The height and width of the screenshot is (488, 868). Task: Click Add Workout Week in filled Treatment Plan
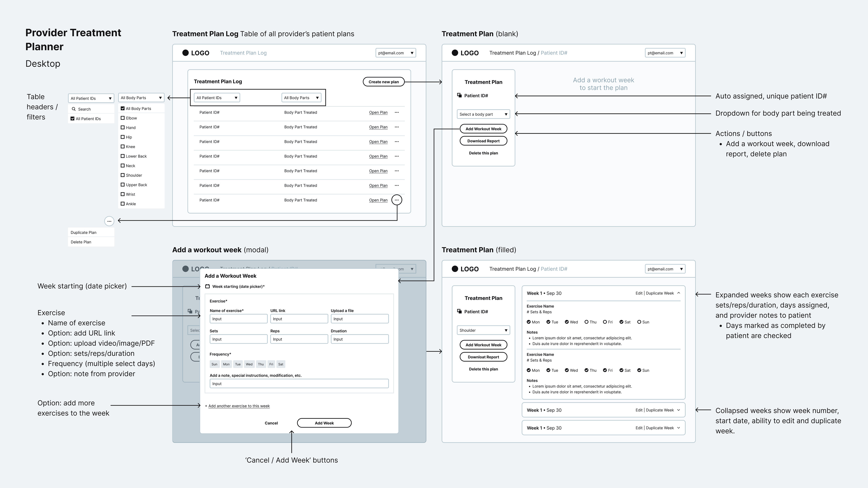point(483,345)
